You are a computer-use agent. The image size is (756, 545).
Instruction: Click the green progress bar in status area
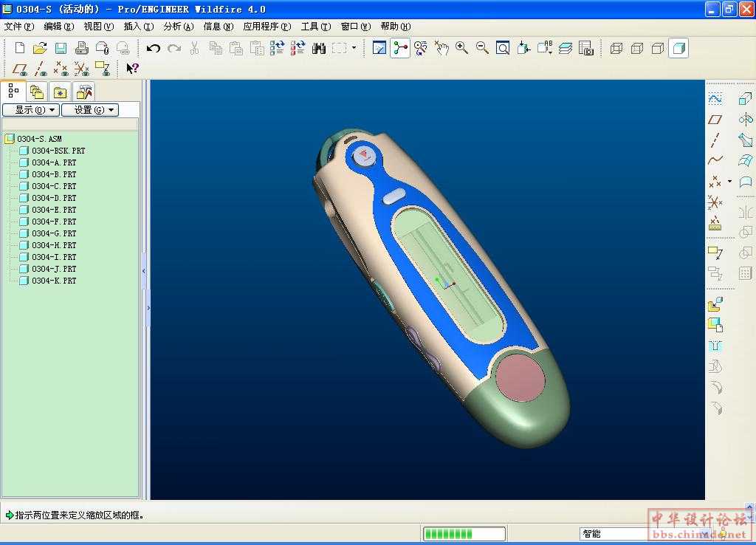[x=464, y=533]
